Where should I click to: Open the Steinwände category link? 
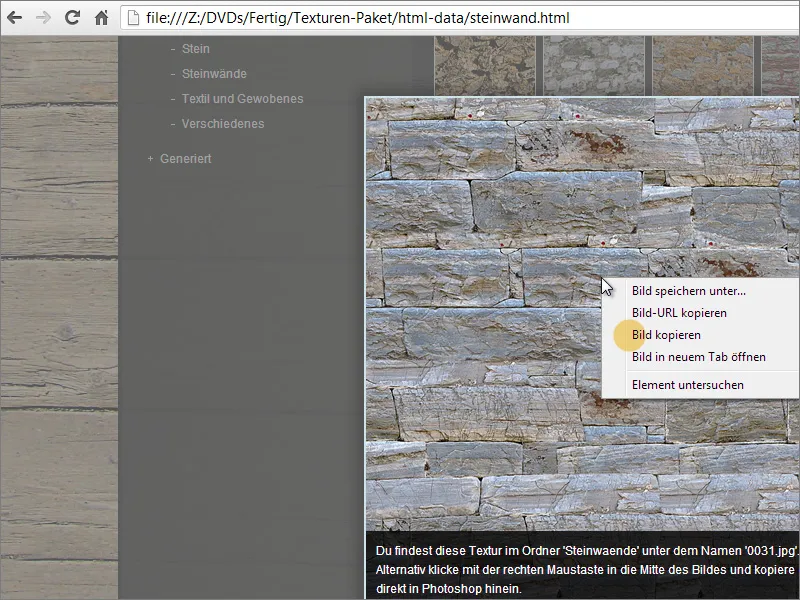[214, 74]
